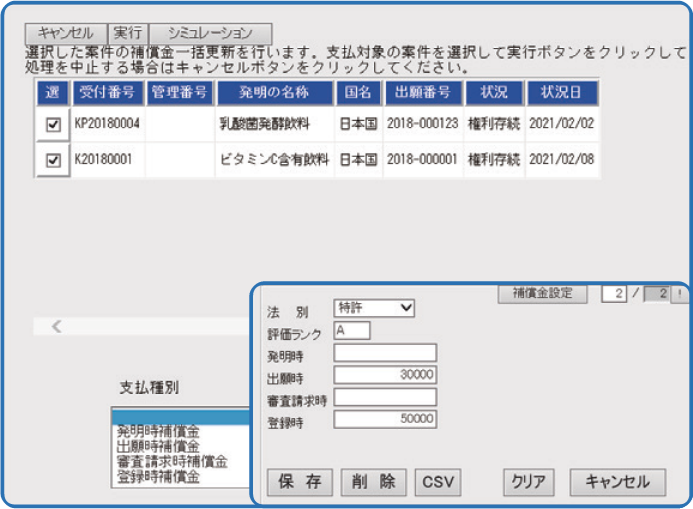Click application number 2018-000123
This screenshot has height=509, width=693.
pyautogui.click(x=423, y=123)
